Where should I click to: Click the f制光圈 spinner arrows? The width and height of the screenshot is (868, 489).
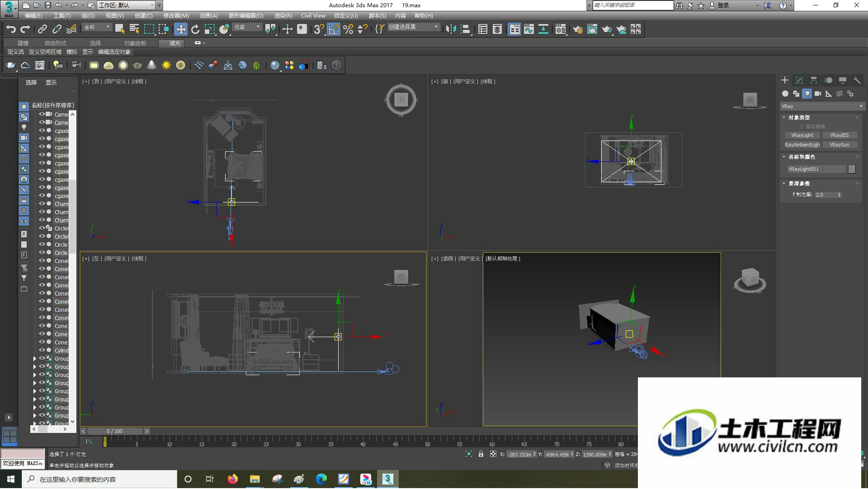coord(839,195)
